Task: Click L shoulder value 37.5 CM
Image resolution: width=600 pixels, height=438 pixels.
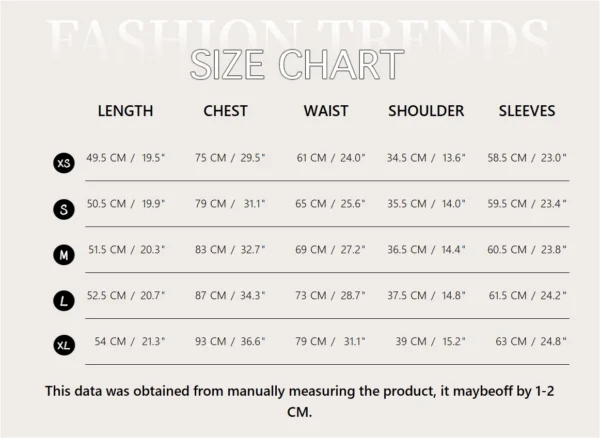Action: pyautogui.click(x=407, y=295)
